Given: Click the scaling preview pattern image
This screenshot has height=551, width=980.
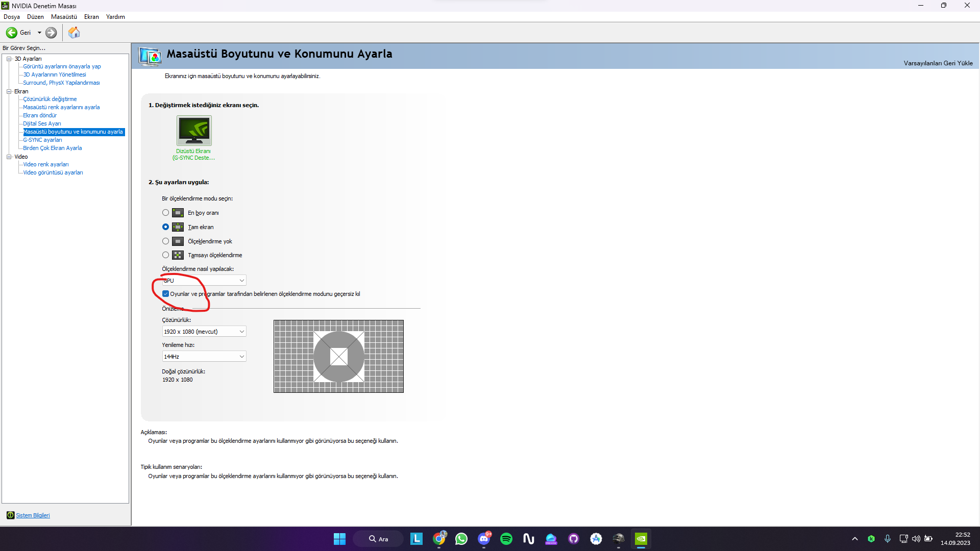Looking at the screenshot, I should [x=338, y=356].
